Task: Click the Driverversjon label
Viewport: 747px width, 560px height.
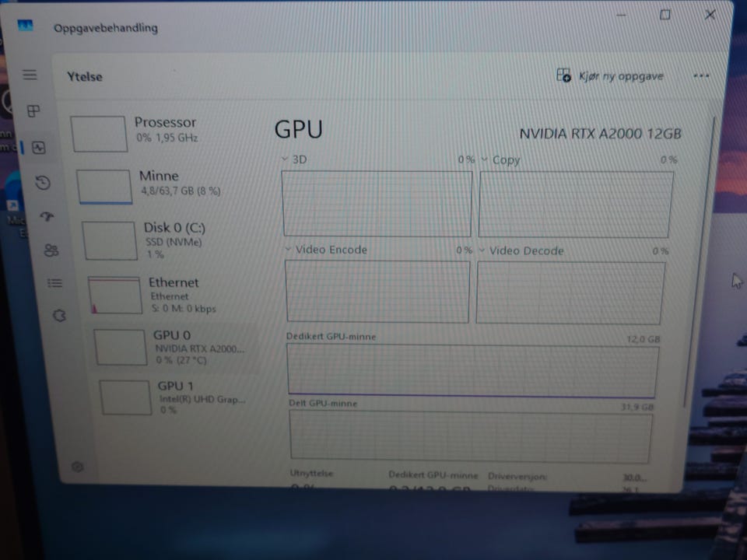Action: (x=517, y=476)
